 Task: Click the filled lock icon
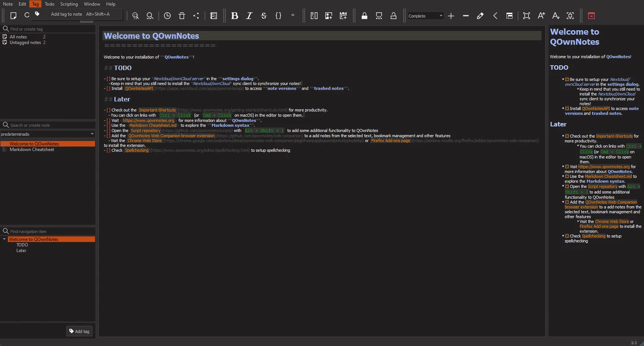(x=364, y=16)
